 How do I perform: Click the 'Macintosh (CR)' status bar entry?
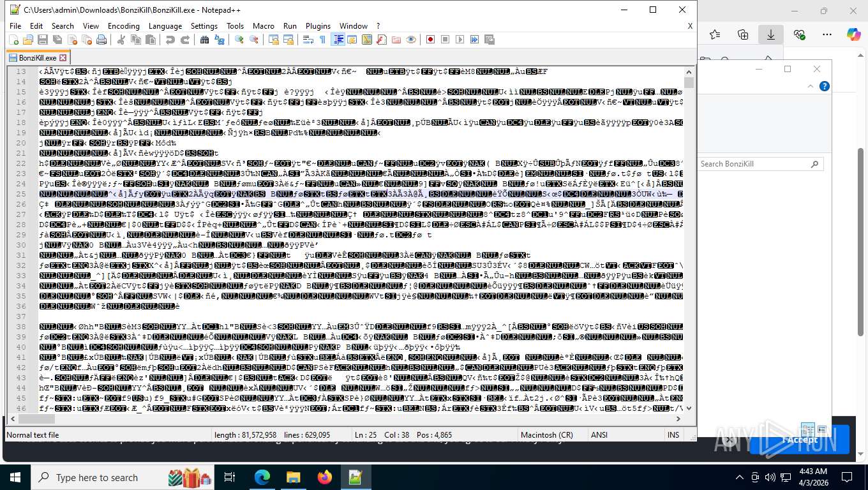548,435
